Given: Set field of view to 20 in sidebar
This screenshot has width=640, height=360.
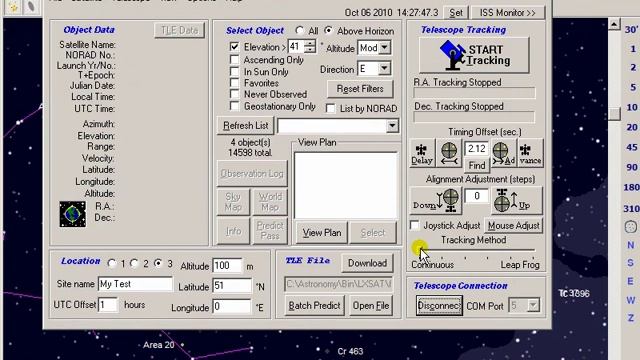Looking at the screenshot, I should coord(632,127).
